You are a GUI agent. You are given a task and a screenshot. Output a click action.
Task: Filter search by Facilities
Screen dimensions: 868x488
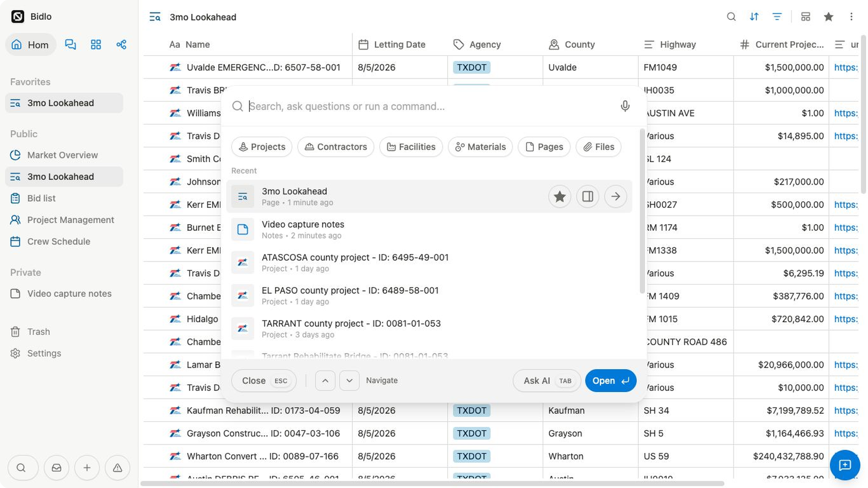[x=411, y=147]
